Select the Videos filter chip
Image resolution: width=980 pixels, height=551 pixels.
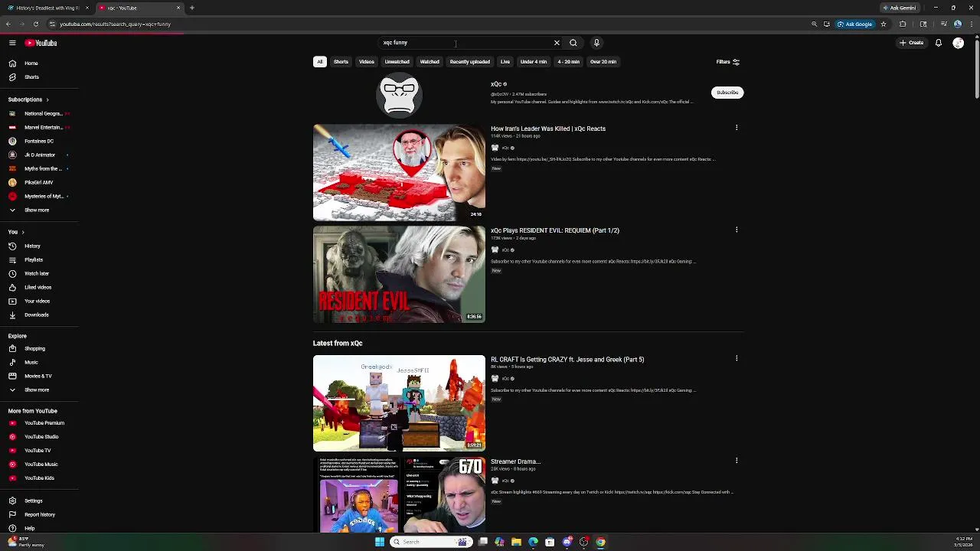(x=367, y=62)
